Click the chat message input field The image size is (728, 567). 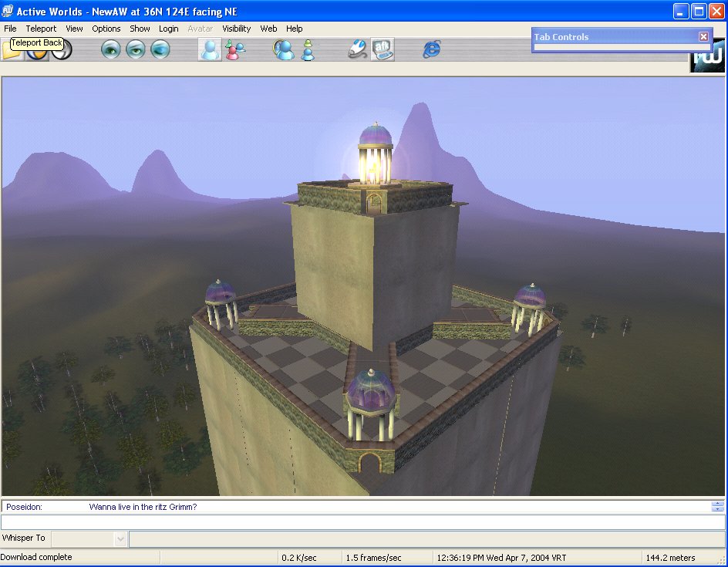click(362, 522)
